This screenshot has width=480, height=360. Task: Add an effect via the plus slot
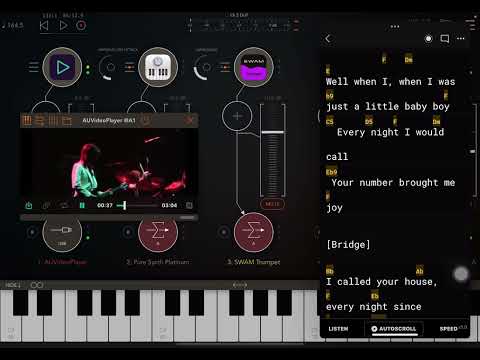pos(237,116)
